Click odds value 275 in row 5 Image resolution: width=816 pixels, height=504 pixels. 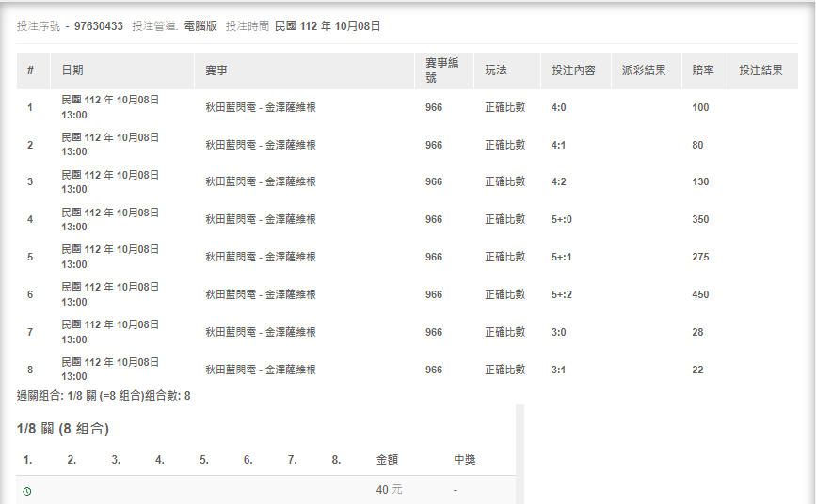point(700,257)
